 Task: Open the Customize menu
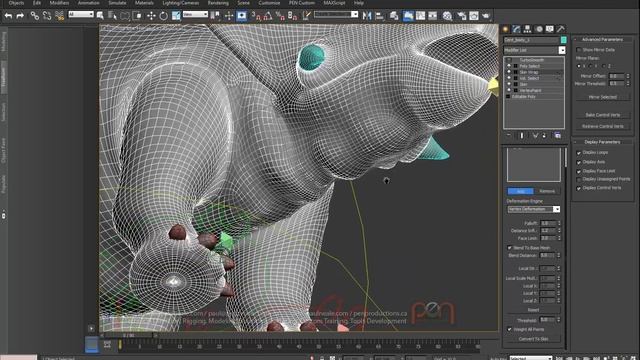(269, 3)
